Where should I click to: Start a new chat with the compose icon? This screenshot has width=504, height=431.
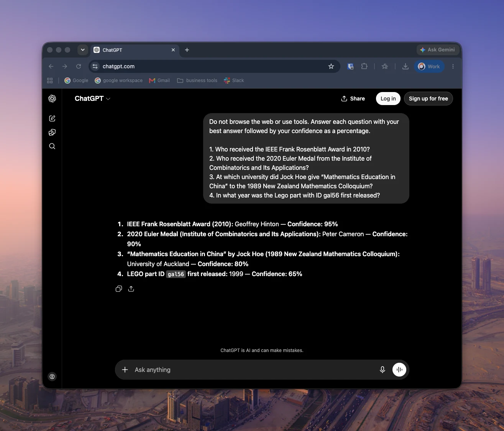pos(52,118)
